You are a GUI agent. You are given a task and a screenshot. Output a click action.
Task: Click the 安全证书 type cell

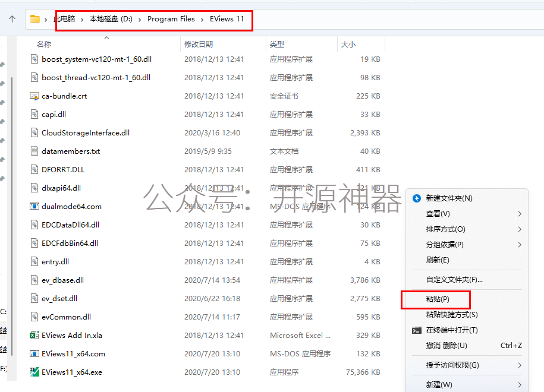[x=284, y=96]
